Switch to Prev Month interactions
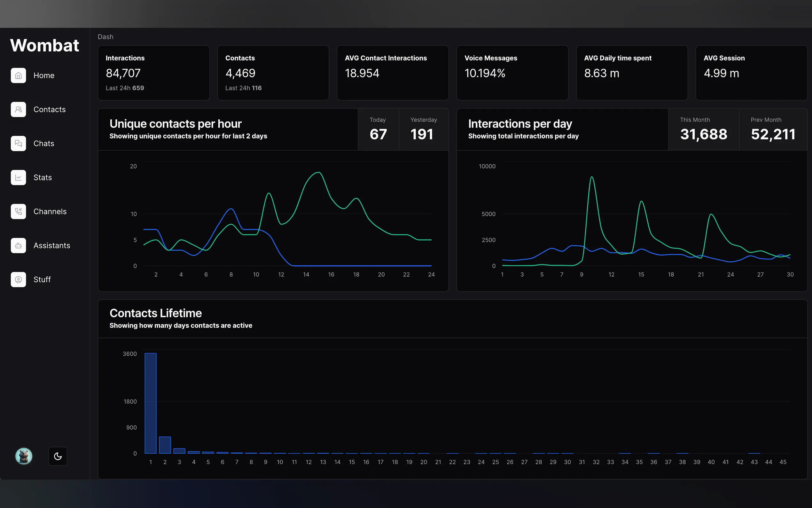The image size is (812, 508). point(773,129)
